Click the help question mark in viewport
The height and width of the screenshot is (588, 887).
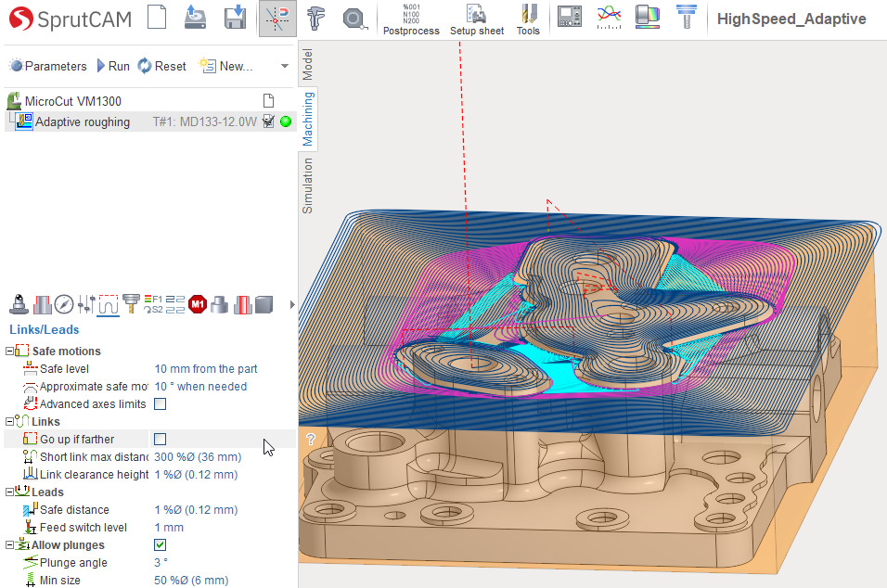[311, 439]
